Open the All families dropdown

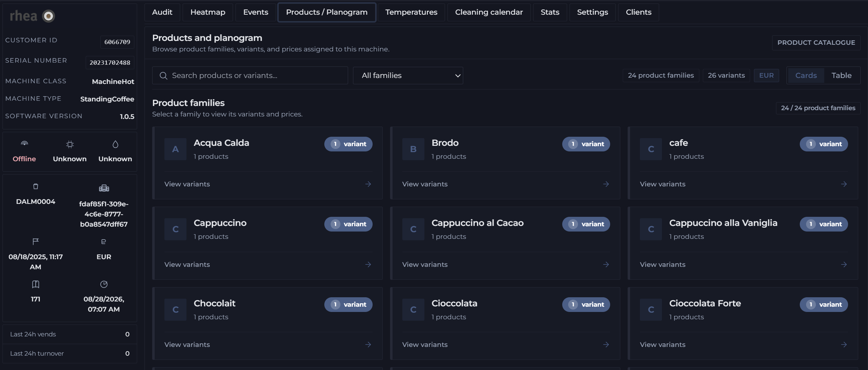click(x=408, y=76)
